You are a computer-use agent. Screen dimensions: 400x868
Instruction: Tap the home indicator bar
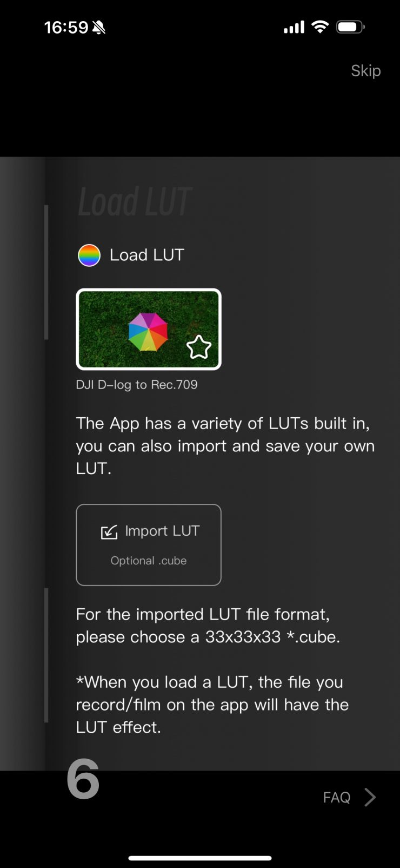point(200,858)
